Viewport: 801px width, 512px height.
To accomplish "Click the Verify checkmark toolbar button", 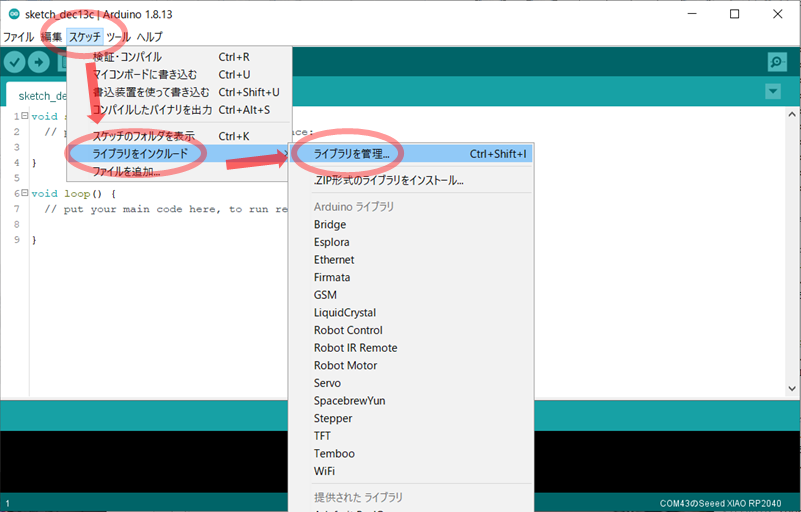I will click(x=14, y=62).
